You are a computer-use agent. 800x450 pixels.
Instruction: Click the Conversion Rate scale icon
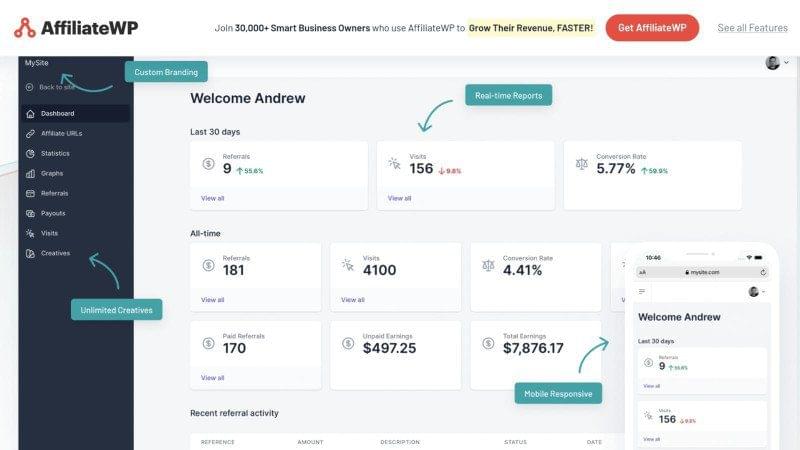(582, 163)
